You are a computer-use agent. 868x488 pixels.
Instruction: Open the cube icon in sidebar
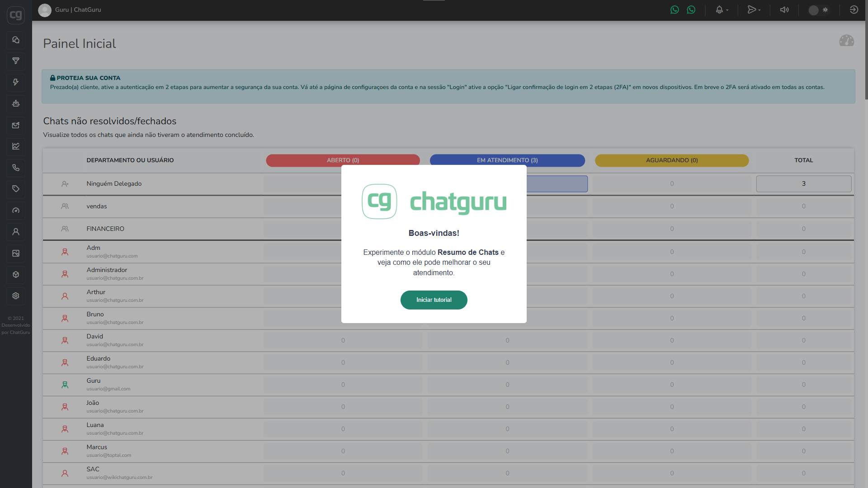[16, 275]
